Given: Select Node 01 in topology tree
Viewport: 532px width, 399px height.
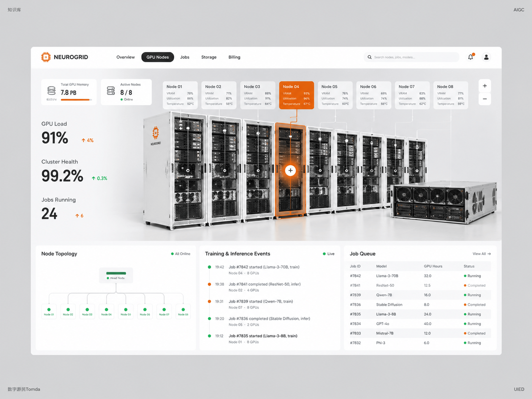Looking at the screenshot, I should (49, 312).
